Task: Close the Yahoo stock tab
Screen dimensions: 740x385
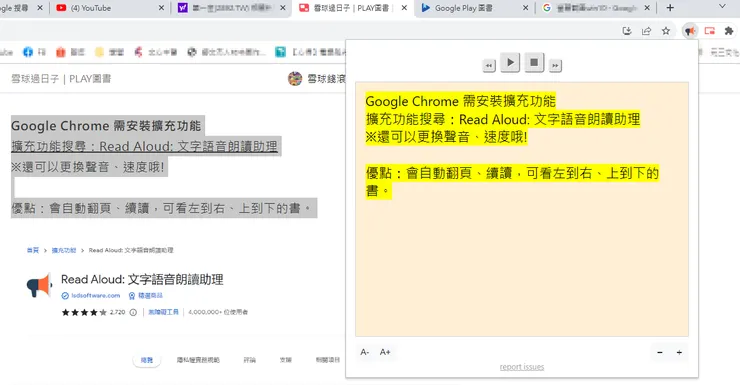Action: 283,8
